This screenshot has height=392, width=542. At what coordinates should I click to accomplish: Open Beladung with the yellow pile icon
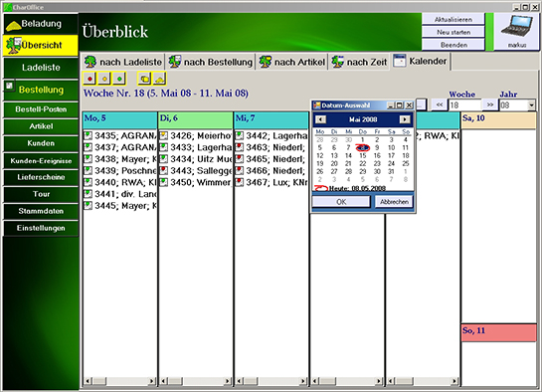pos(41,24)
